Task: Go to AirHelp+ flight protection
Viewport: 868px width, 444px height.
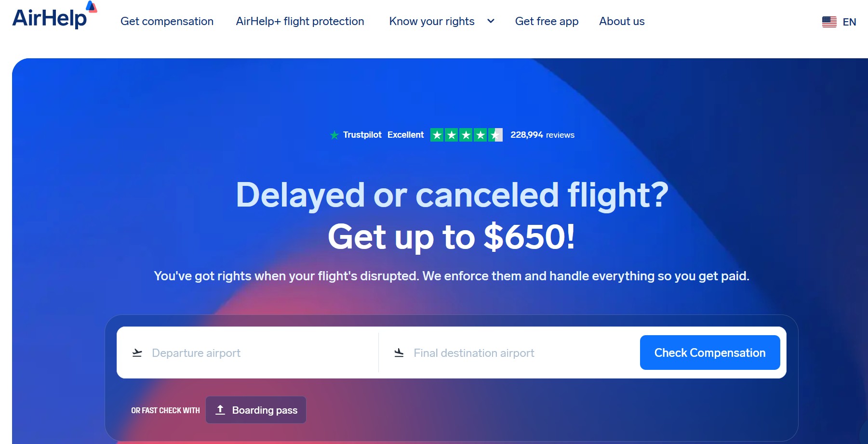Action: click(300, 21)
